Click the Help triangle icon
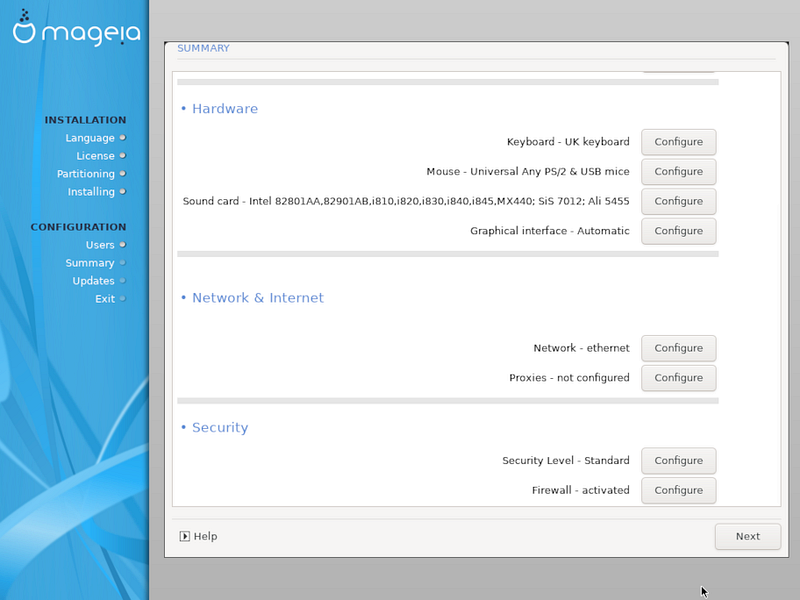This screenshot has width=800, height=600. [185, 536]
